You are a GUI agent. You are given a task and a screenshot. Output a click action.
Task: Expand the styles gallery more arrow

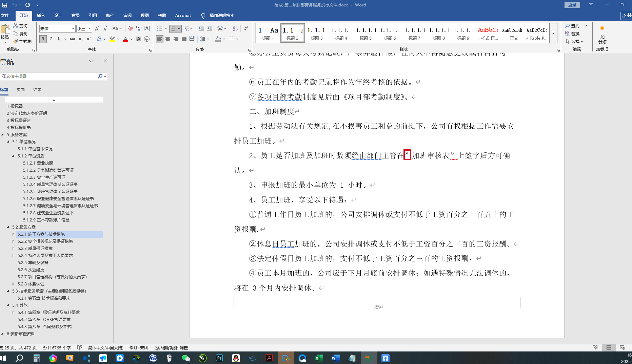[553, 33]
